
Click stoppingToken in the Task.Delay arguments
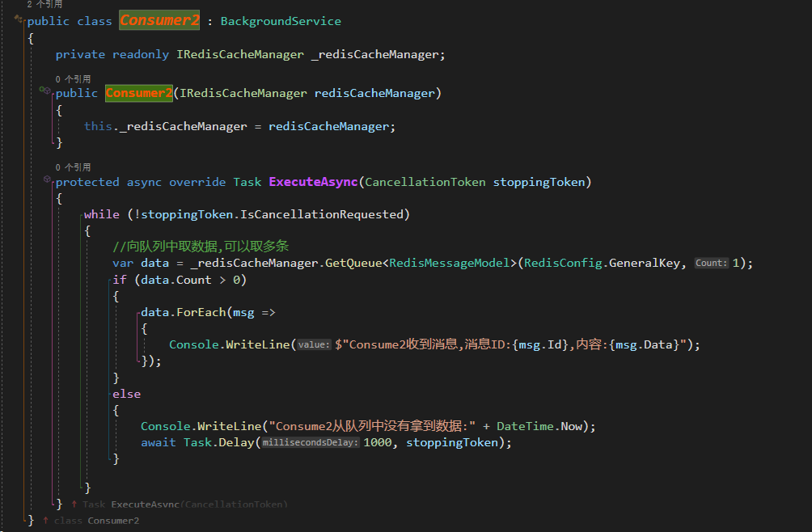click(452, 442)
